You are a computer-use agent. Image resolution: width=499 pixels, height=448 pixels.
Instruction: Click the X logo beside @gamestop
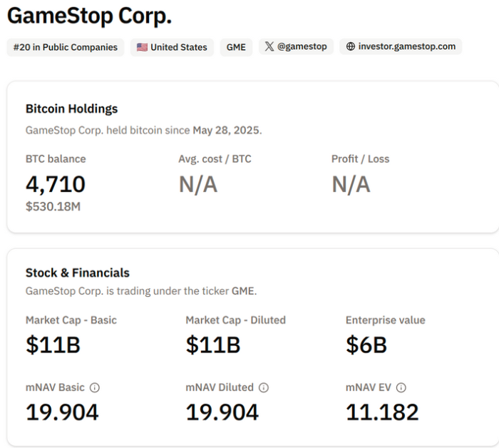coord(269,46)
